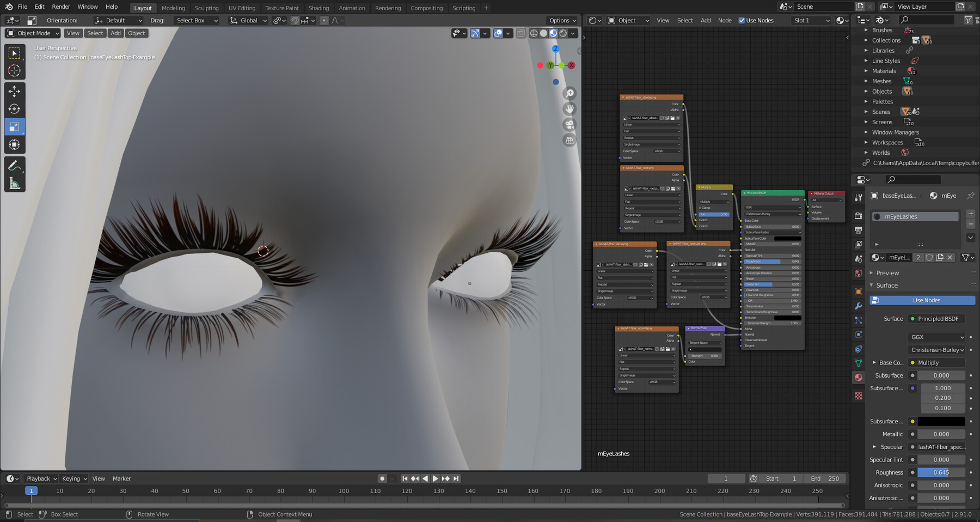
Task: Open the World properties tab
Action: [859, 273]
